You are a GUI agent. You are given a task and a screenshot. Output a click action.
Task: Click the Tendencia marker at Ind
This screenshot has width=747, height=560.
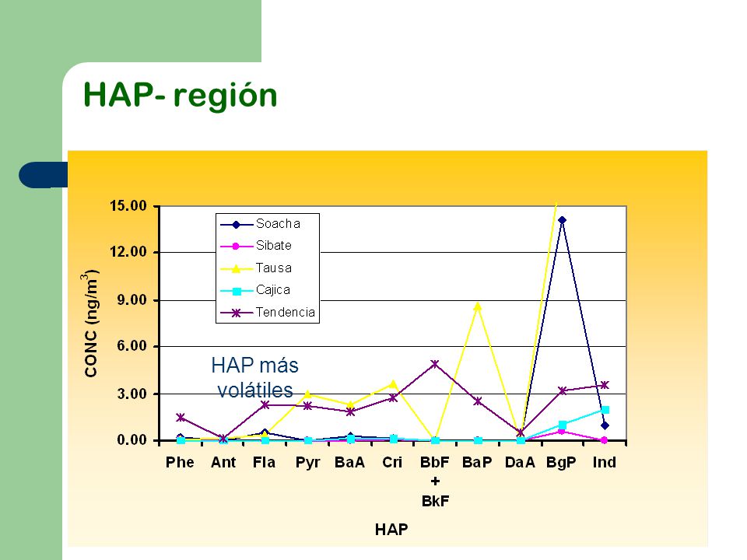605,385
